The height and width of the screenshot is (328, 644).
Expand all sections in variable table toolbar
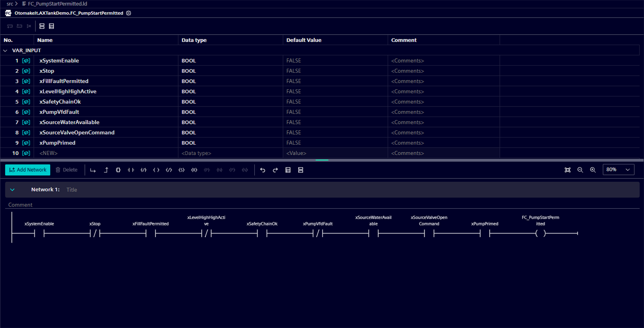click(x=52, y=26)
